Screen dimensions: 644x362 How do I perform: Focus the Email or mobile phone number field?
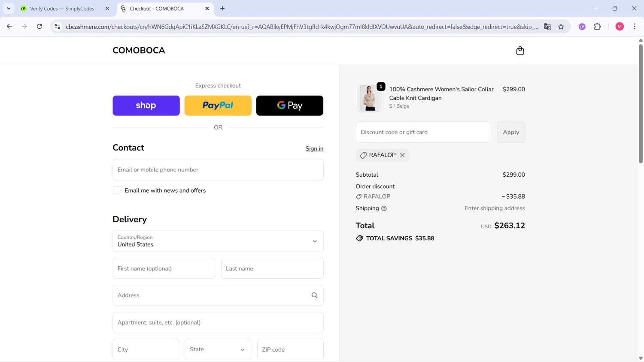218,170
